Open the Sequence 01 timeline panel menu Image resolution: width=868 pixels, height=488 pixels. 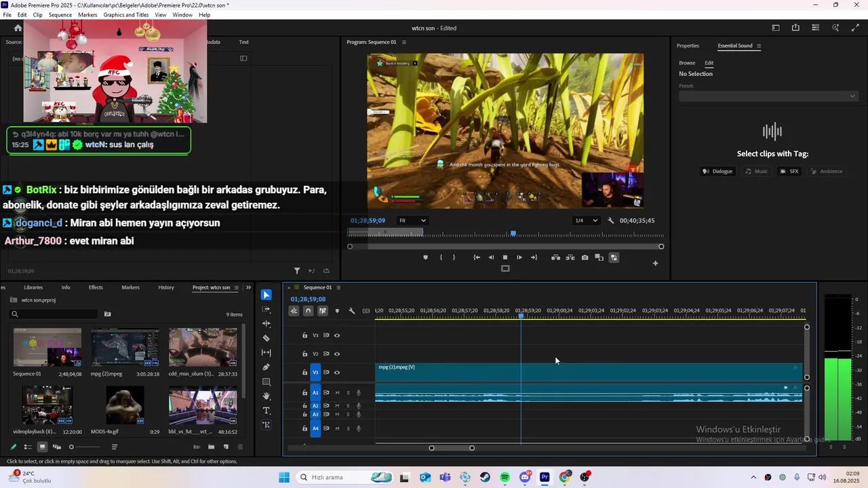tap(338, 287)
